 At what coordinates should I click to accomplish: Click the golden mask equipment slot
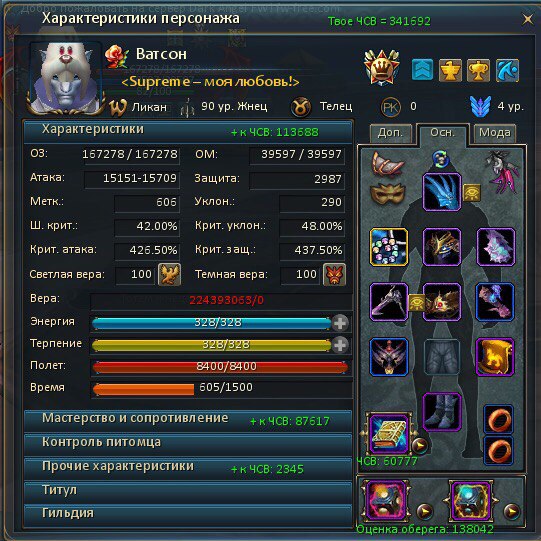(388, 194)
